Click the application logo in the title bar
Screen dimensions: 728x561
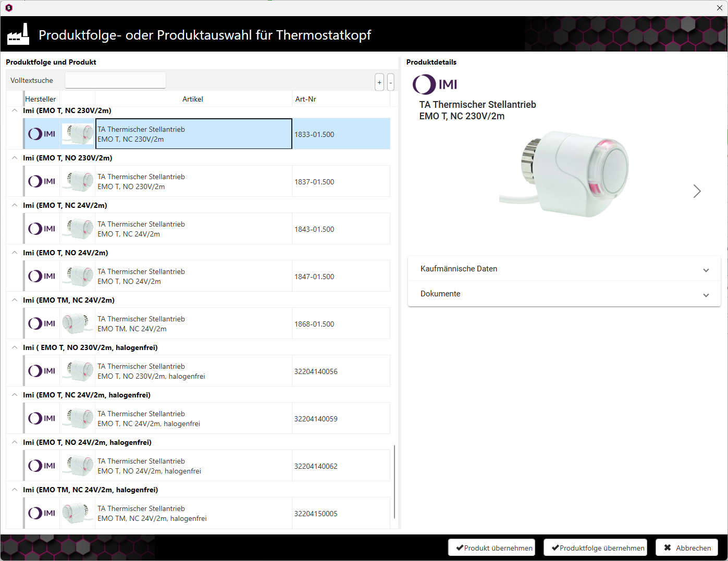[9, 8]
